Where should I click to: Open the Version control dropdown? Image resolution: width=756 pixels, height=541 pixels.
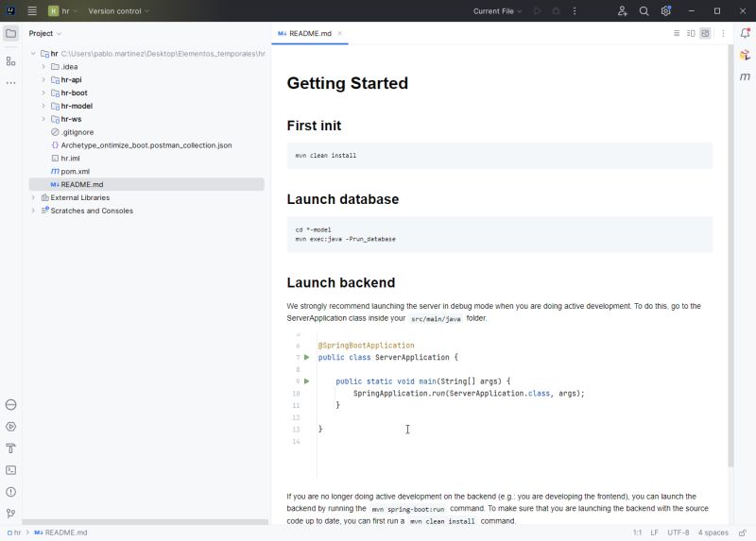(x=118, y=10)
